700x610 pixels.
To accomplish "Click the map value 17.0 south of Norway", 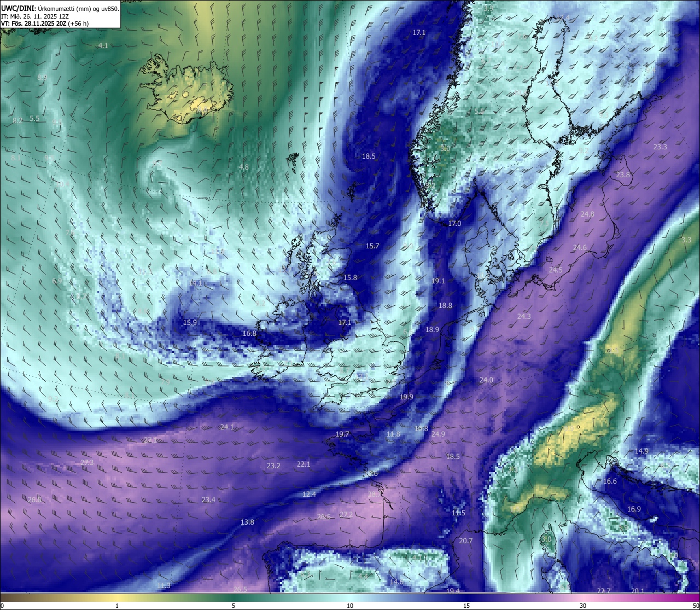I will pyautogui.click(x=454, y=224).
